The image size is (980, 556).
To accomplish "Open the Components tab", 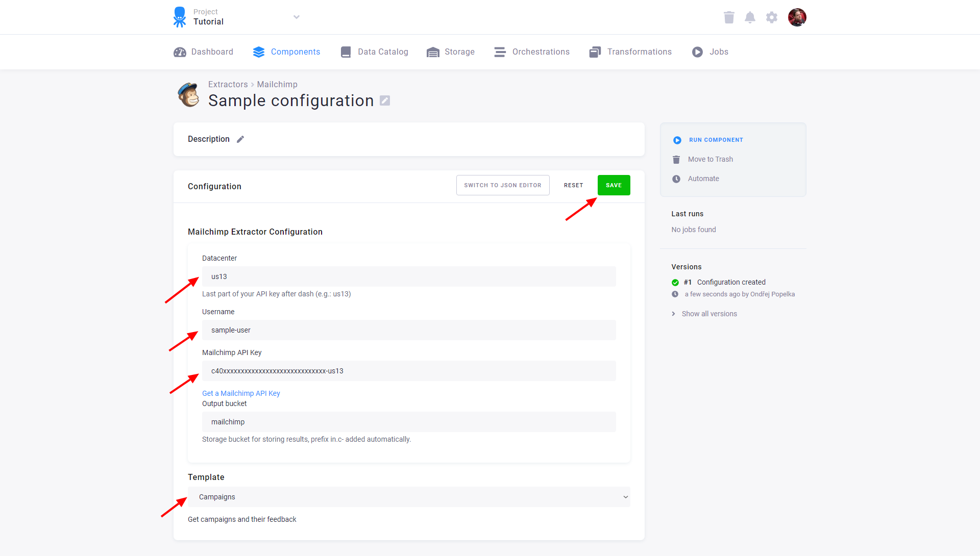I will [x=286, y=52].
